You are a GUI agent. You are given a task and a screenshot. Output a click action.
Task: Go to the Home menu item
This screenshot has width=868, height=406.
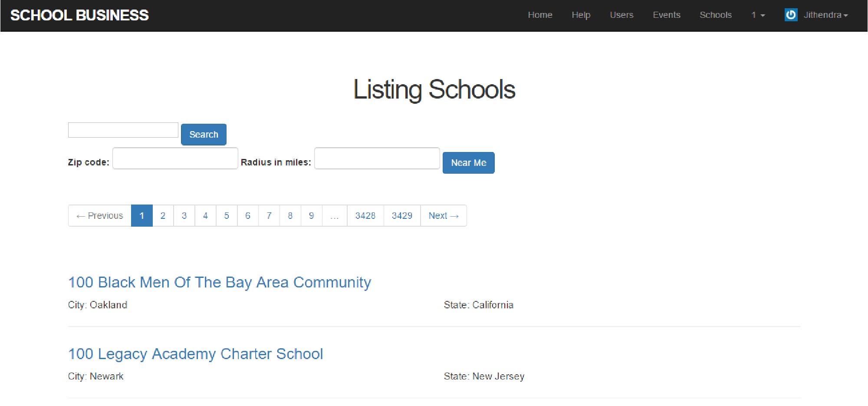tap(539, 15)
